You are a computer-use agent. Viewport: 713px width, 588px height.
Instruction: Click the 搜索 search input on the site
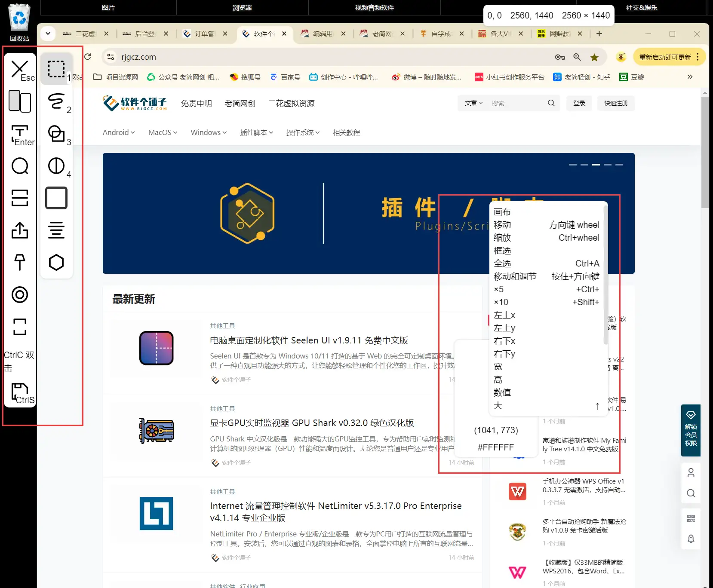click(516, 103)
